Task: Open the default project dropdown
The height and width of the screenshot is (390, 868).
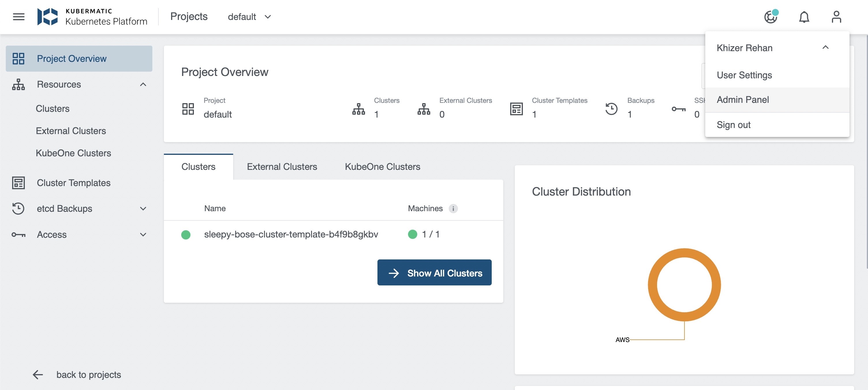Action: click(x=249, y=17)
